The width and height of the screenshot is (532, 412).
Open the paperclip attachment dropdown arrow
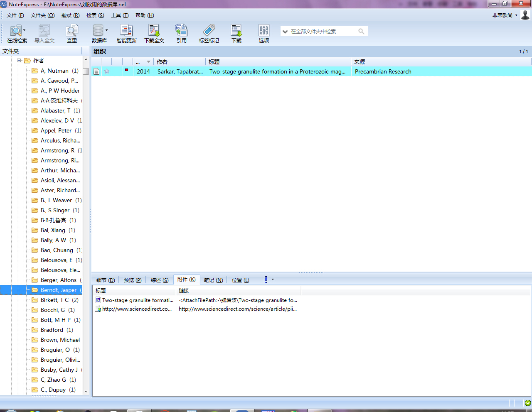point(273,280)
